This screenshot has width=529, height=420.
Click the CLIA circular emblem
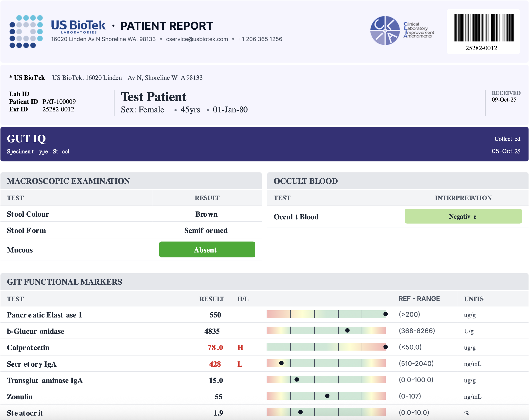click(x=385, y=30)
